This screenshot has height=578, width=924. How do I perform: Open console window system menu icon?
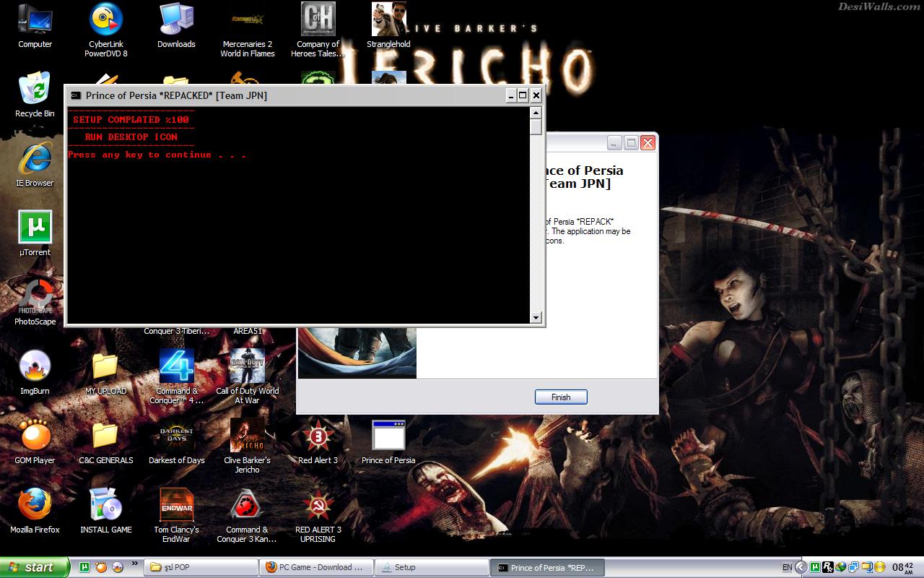click(x=76, y=95)
